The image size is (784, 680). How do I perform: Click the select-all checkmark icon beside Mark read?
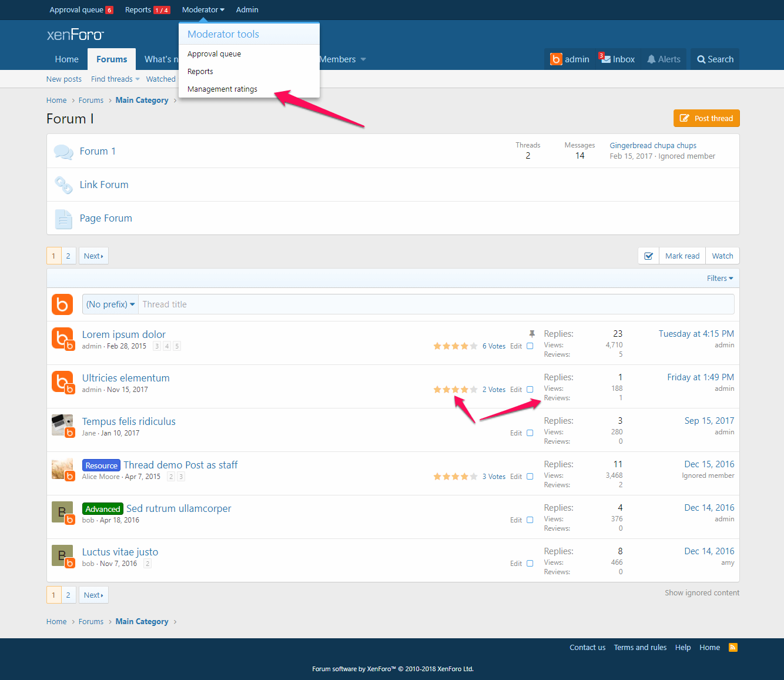648,256
